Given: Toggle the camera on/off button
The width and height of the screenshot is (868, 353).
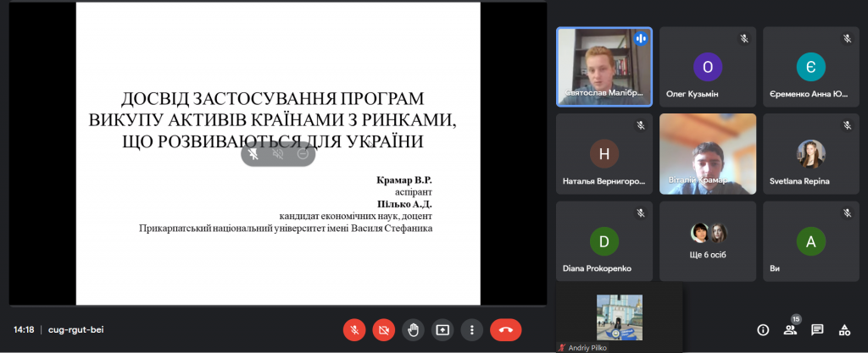Looking at the screenshot, I should 384,329.
